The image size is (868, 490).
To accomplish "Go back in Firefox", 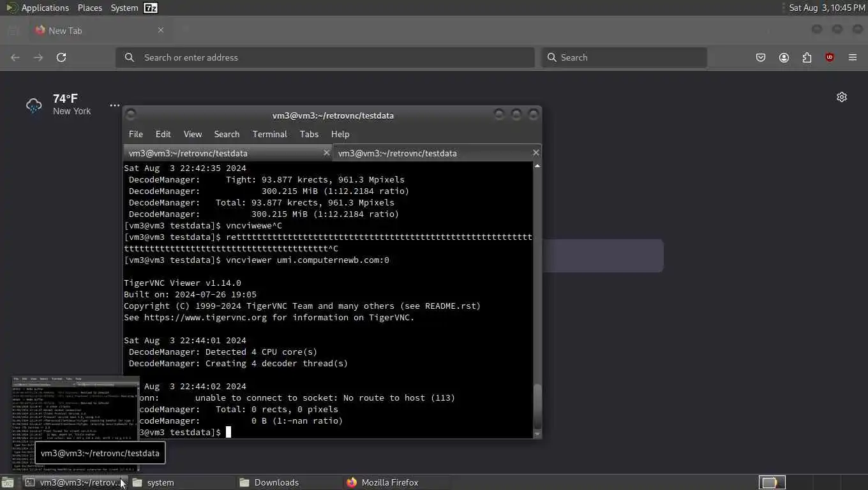I will pyautogui.click(x=15, y=57).
